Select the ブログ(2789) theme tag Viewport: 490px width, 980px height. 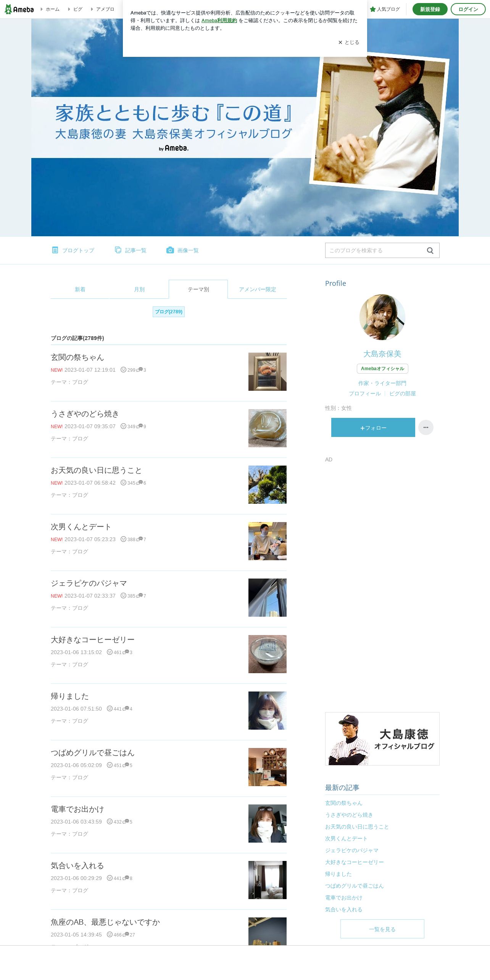[169, 312]
